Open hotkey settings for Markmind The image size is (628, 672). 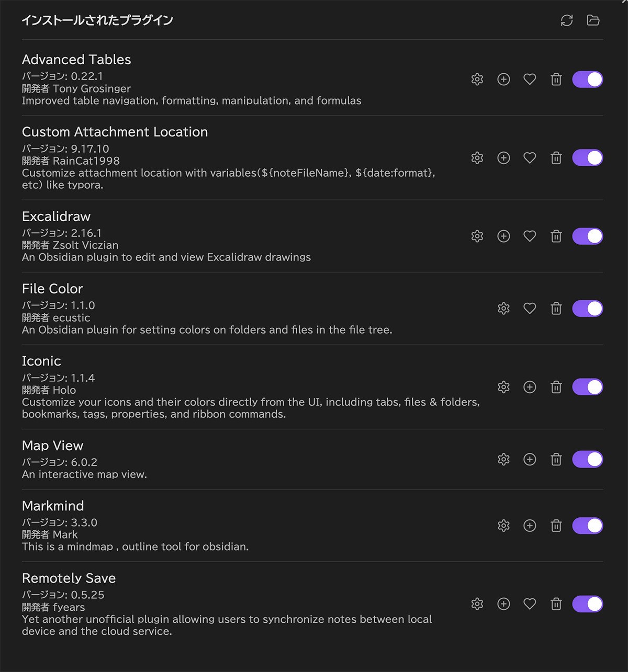pos(530,526)
